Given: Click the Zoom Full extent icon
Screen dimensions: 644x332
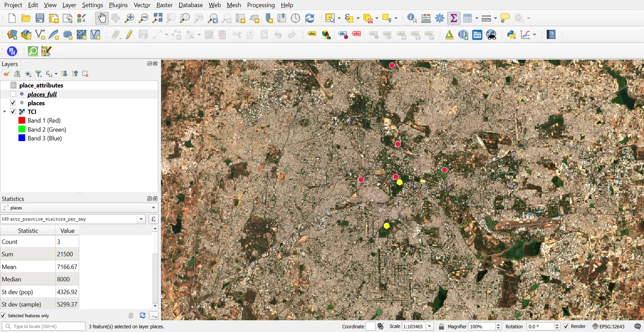Looking at the screenshot, I should [x=157, y=18].
